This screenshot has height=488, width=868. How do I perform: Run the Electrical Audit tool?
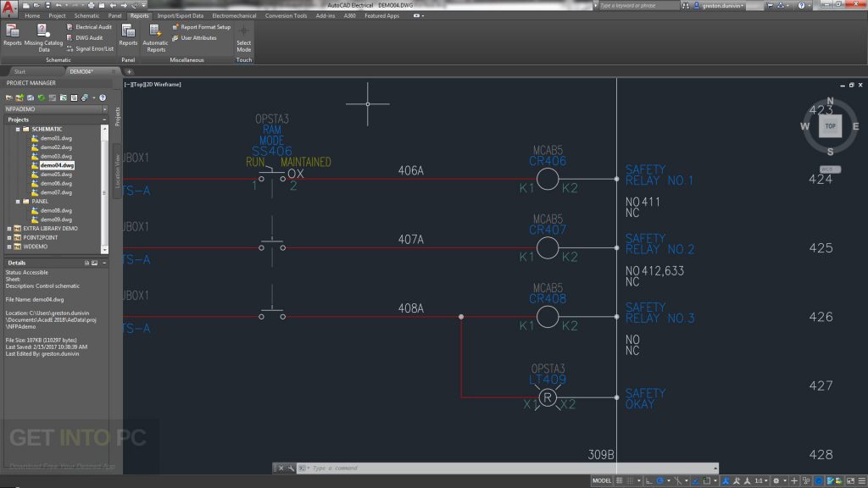88,26
